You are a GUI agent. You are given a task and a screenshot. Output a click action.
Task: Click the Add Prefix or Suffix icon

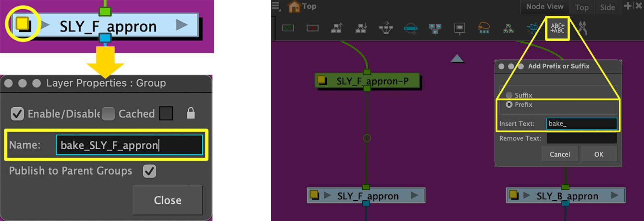coord(557,28)
